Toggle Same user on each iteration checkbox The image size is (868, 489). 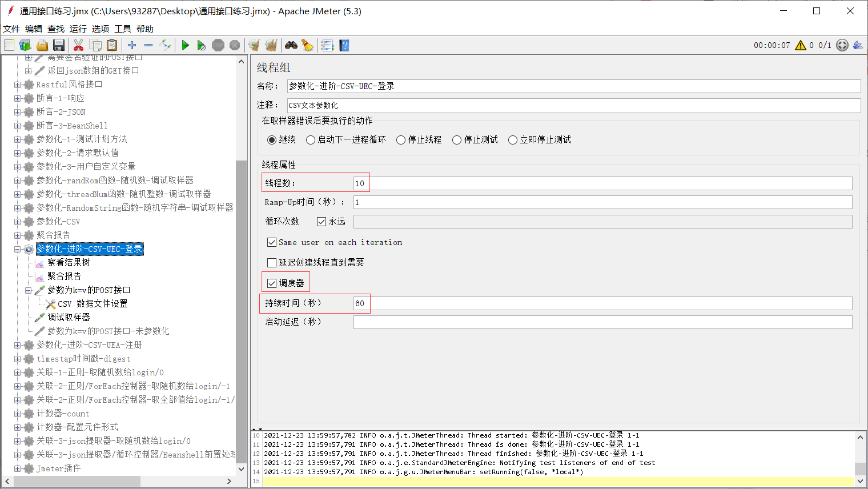pyautogui.click(x=272, y=242)
